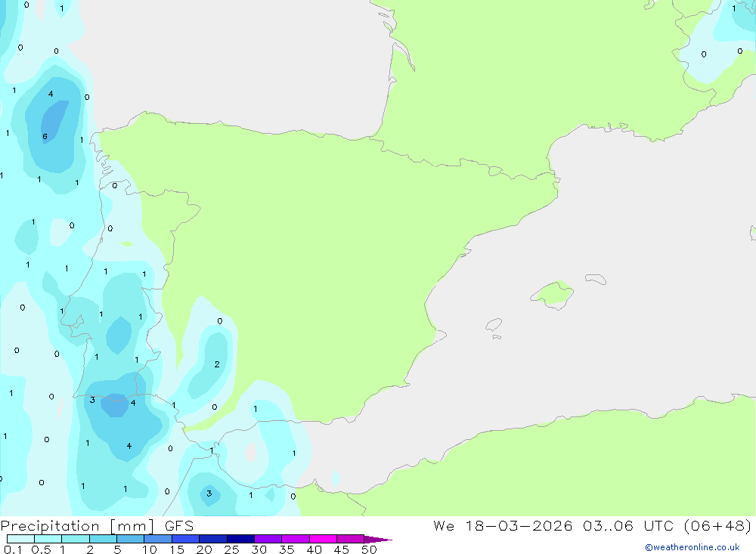This screenshot has width=756, height=554.
Task: Click the Ibiza island outline
Action: 494,325
